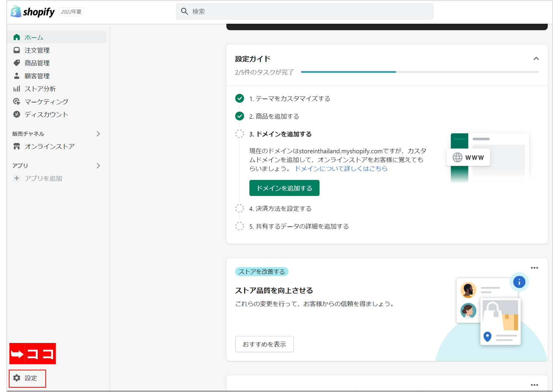Click pending circle for 共有するデータの詳細
Screen dimensions: 553x392
[x=239, y=226]
